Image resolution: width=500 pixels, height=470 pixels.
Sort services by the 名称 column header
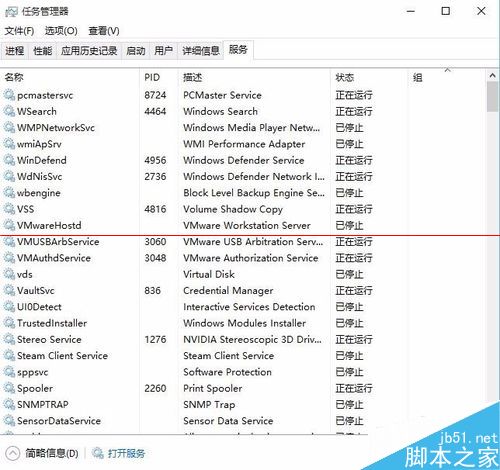click(70, 78)
